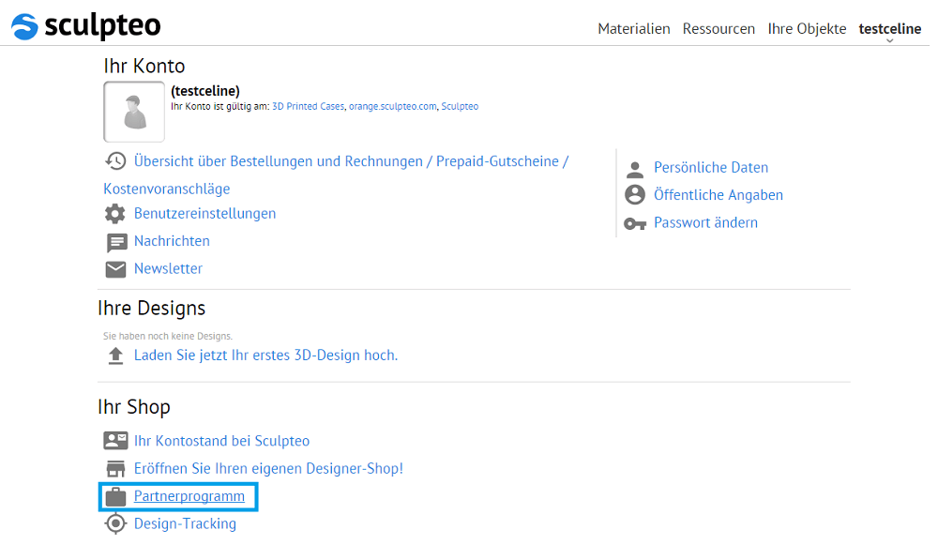The width and height of the screenshot is (938, 560).
Task: Click the Newsletter envelope icon
Action: click(x=115, y=269)
